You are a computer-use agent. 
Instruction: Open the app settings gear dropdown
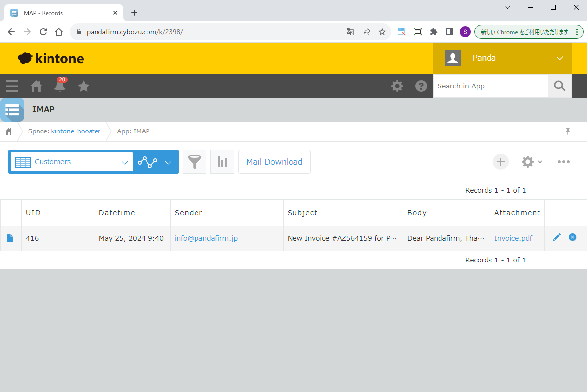tap(532, 162)
